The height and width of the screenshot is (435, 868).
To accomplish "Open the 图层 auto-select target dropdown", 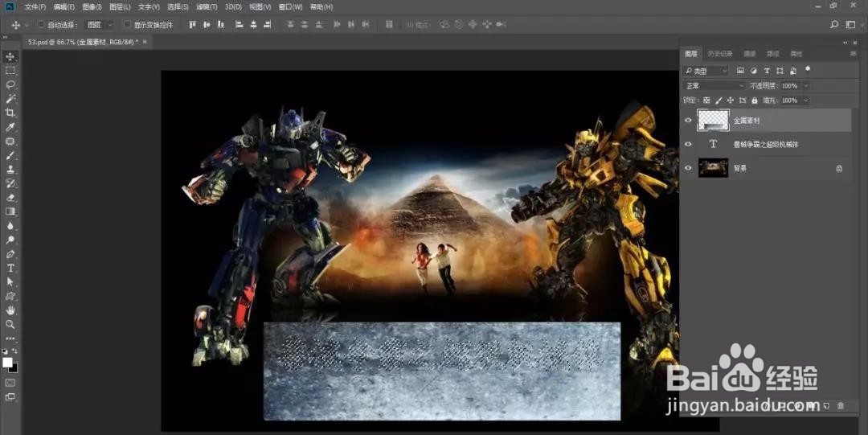I will [99, 24].
